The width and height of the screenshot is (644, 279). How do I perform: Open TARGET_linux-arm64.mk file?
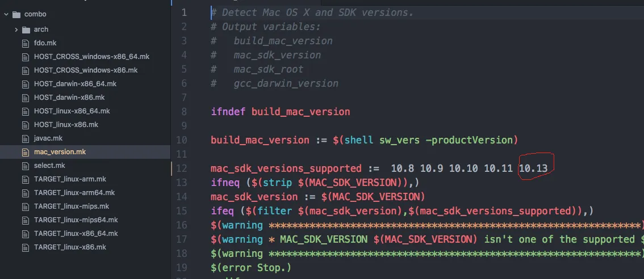click(74, 193)
